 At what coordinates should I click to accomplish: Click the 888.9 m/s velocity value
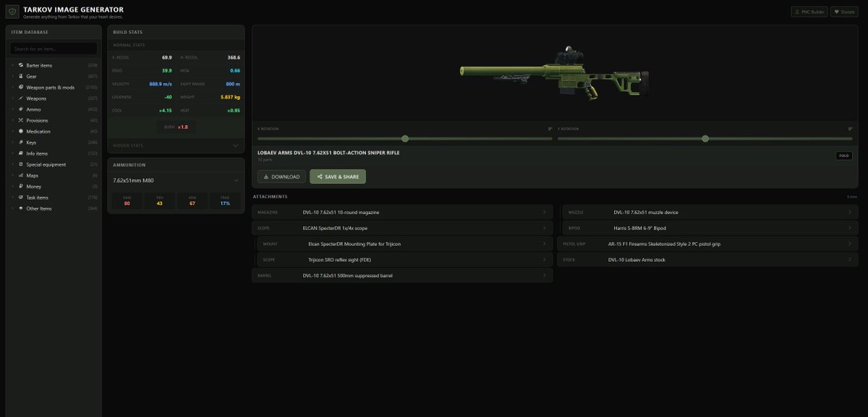(161, 83)
